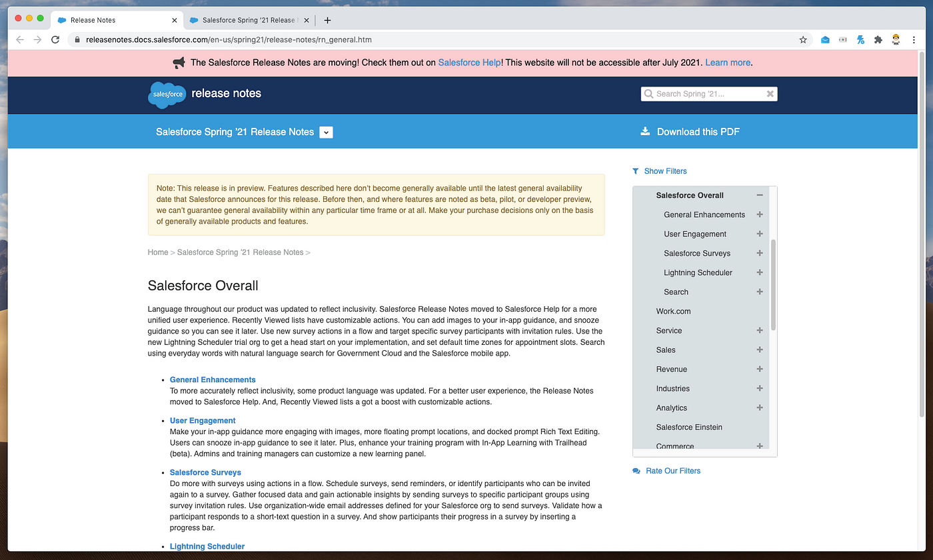Expand General Enhancements in the sidebar
Screen dimensions: 933x560
pos(759,214)
